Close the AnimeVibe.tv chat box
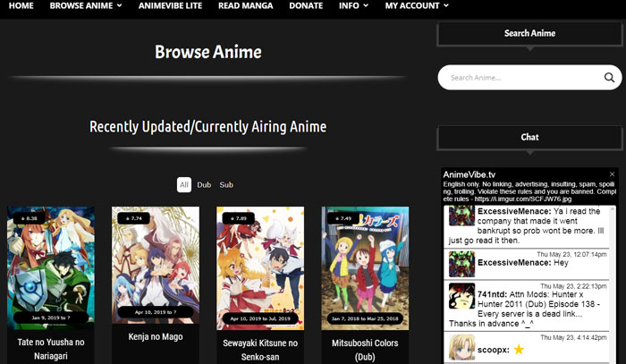Viewport: 626px width, 364px height. [612, 174]
